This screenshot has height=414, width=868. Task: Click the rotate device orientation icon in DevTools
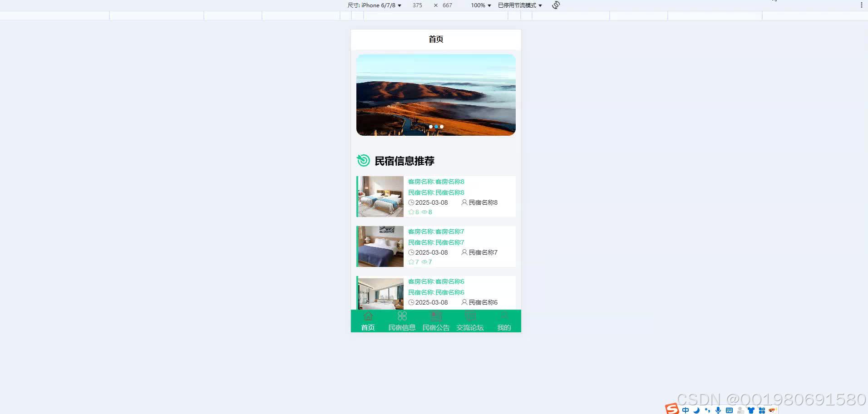[556, 5]
